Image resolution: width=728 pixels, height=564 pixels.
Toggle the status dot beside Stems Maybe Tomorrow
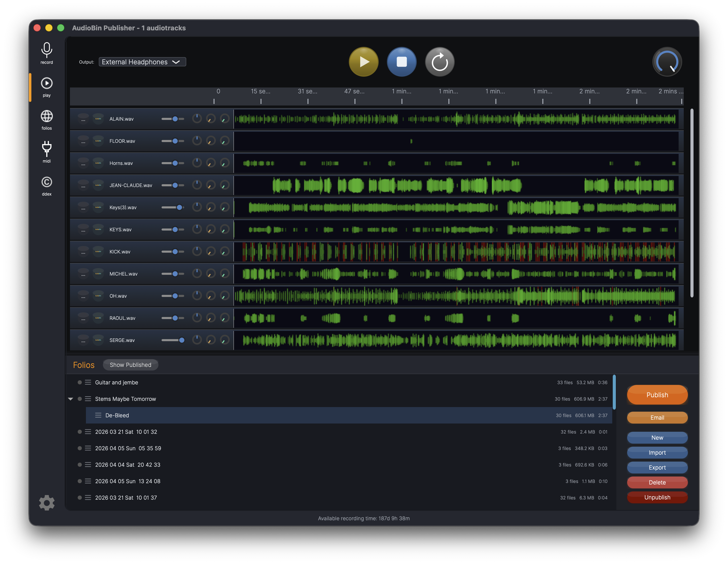80,399
